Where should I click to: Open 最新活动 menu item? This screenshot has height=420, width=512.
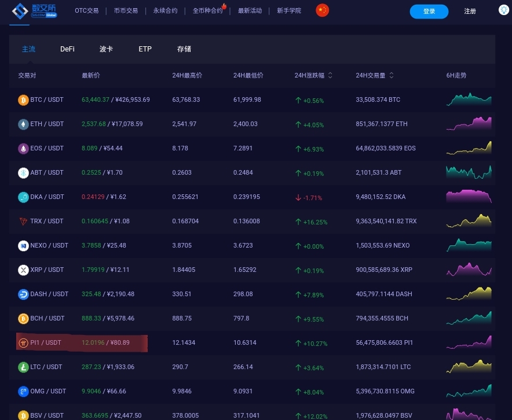click(x=250, y=11)
